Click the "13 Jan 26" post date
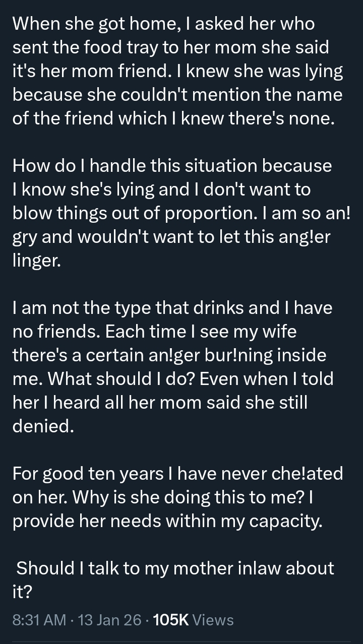This screenshot has width=363, height=644. [x=110, y=619]
